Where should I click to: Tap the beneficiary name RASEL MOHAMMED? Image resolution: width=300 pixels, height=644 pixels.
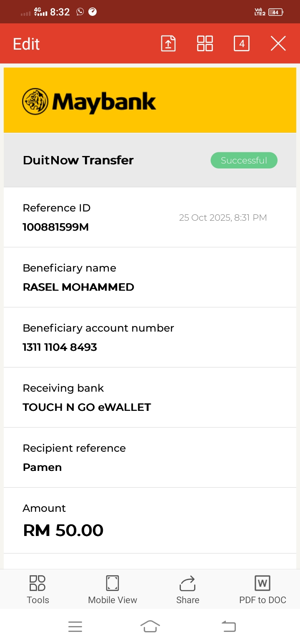point(78,287)
